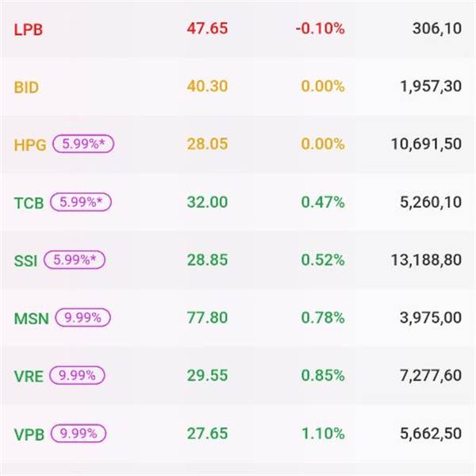Click BID's price of 40.30
The height and width of the screenshot is (476, 476).
(x=207, y=86)
